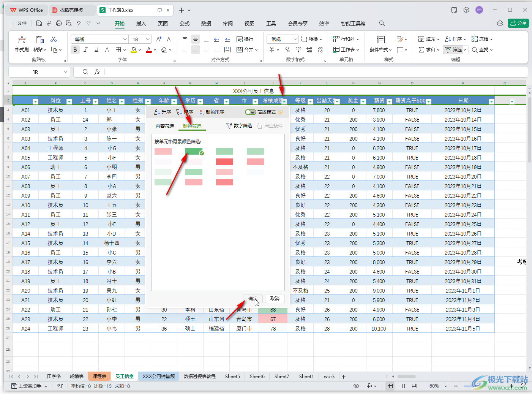
Task: Open the Insert (插入) ribbon tab
Action: point(141,24)
